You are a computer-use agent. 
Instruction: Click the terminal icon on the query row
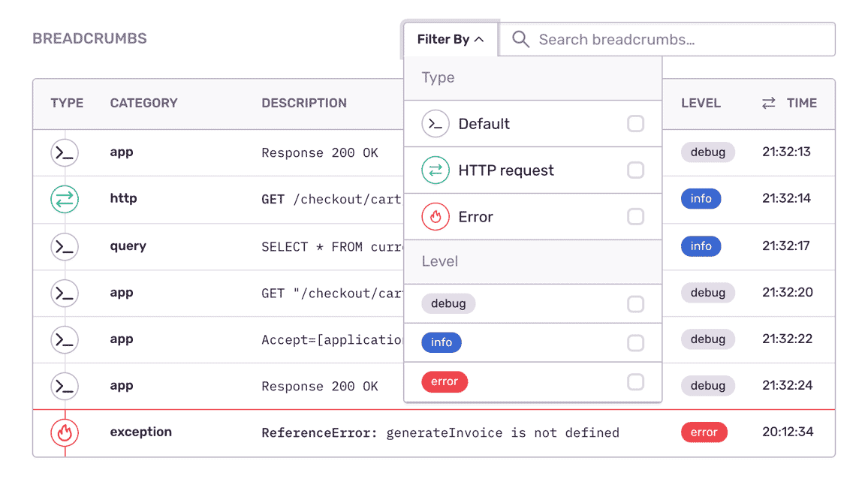click(x=65, y=246)
